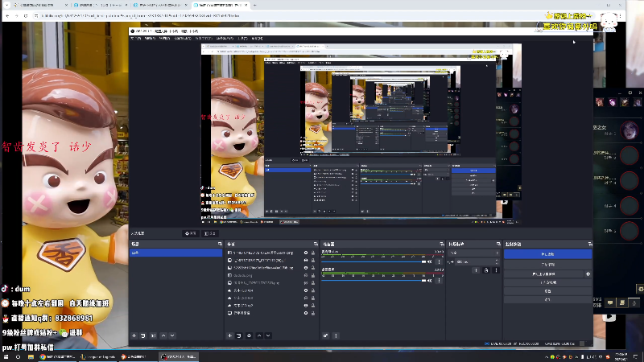This screenshot has height=362, width=644.
Task: Reload the page in browser toolbar
Action: pos(26,15)
